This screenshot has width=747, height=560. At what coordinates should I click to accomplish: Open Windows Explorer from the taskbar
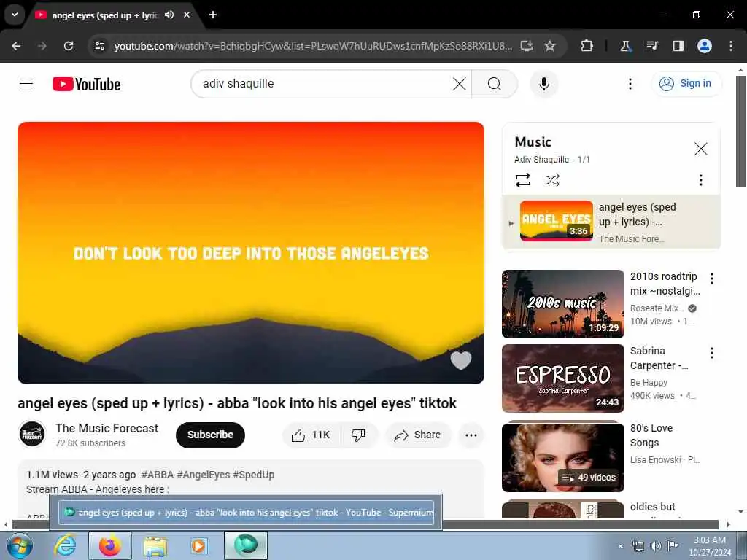pos(155,545)
